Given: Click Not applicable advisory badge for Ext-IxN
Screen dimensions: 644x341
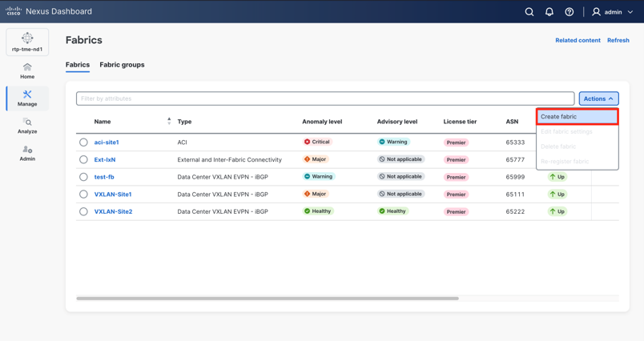Looking at the screenshot, I should [400, 159].
